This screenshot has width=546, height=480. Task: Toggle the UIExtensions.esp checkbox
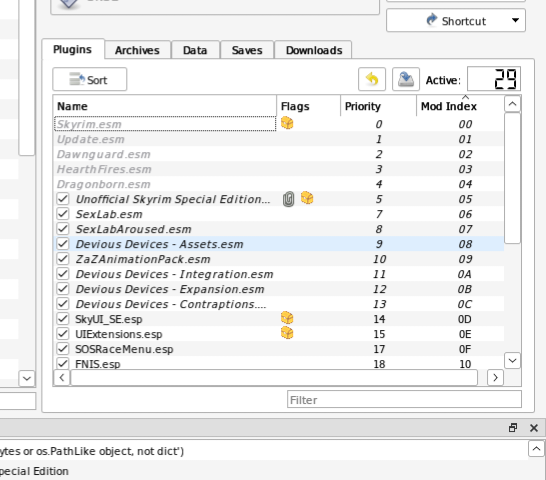tap(63, 334)
